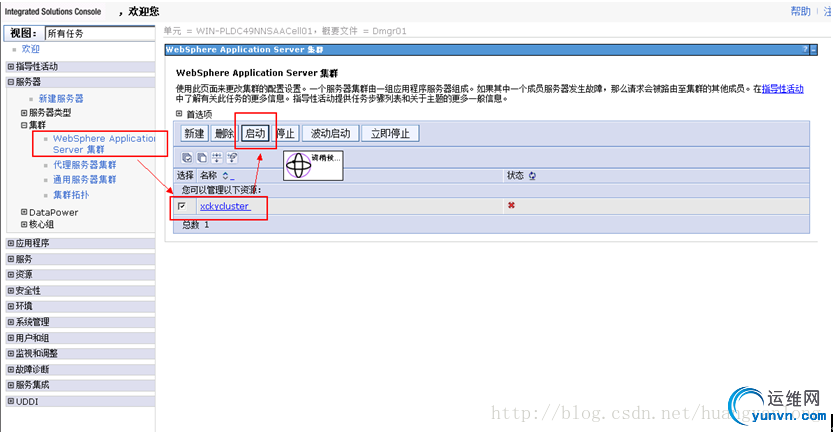Open the 新建服务器 link
This screenshot has width=833, height=433.
[61, 98]
